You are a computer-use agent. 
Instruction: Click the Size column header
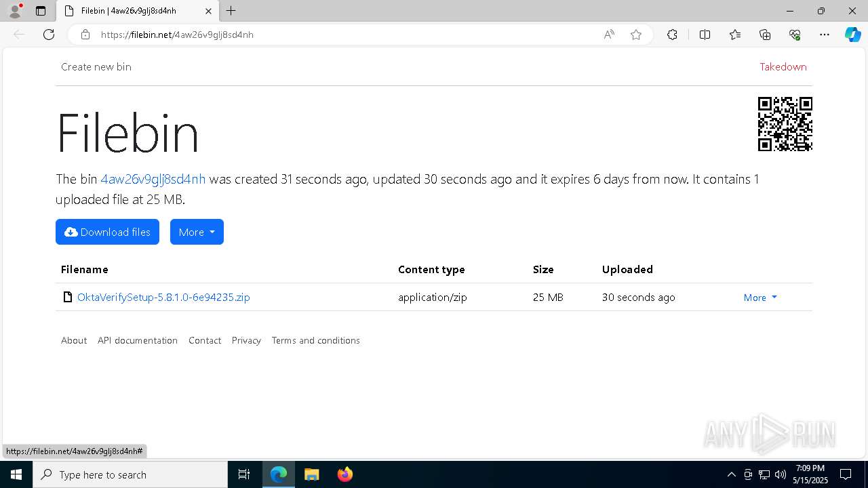coord(543,269)
